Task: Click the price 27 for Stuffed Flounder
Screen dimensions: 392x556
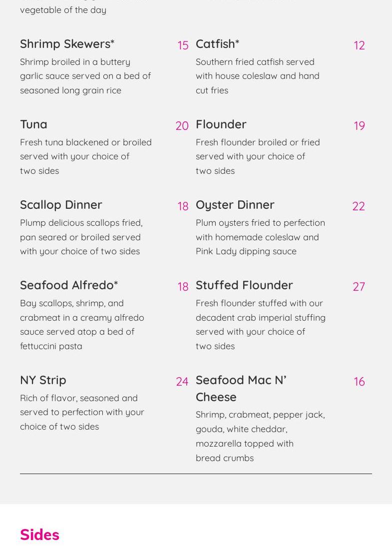Action: tap(359, 287)
